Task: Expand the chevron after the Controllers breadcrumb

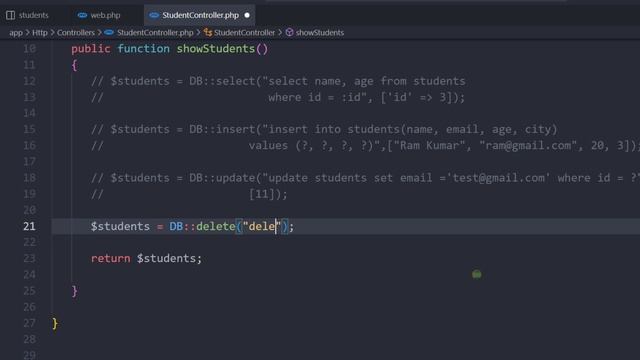Action: (99, 33)
